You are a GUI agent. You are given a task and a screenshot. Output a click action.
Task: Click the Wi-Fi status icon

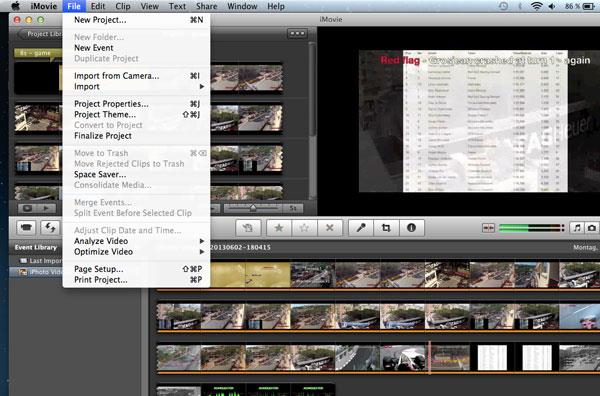point(536,6)
